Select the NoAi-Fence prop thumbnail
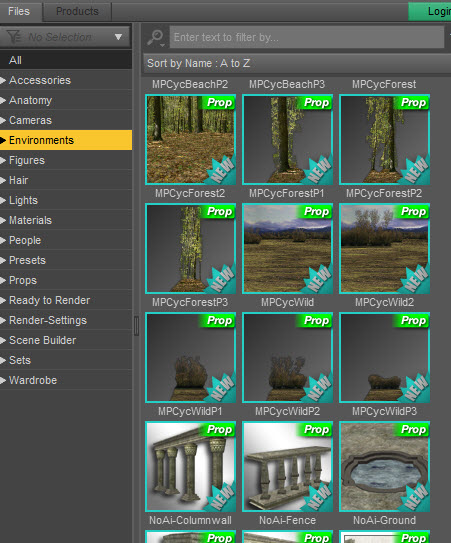 [x=288, y=466]
